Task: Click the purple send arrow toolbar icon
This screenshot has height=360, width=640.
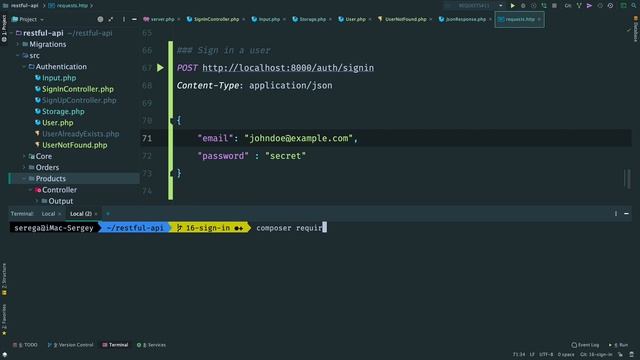Action: click(589, 6)
